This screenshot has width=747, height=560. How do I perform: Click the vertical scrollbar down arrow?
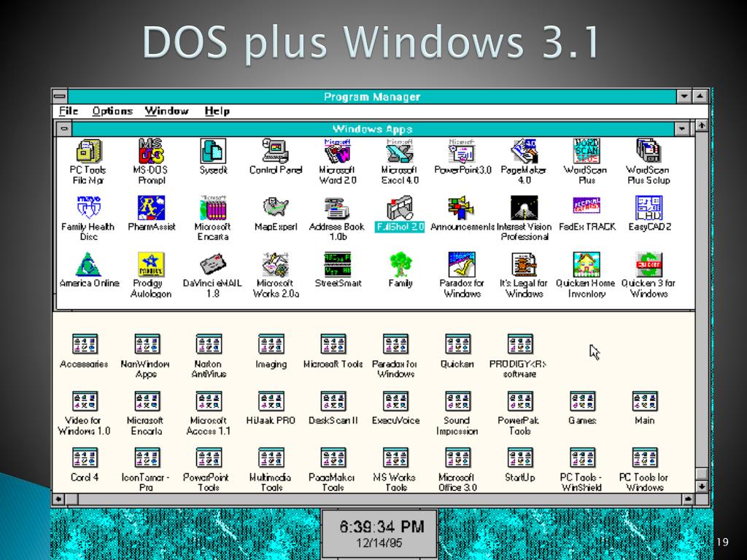click(x=702, y=486)
